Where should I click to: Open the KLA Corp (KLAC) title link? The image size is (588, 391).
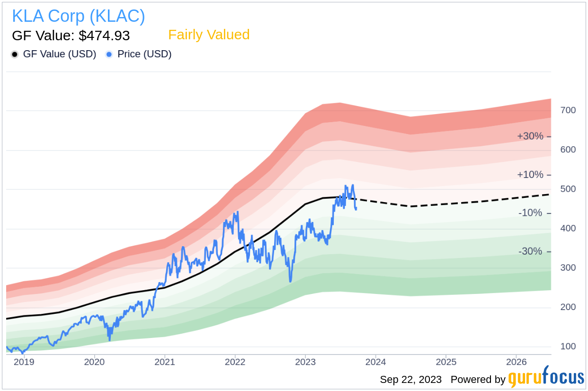coord(79,17)
